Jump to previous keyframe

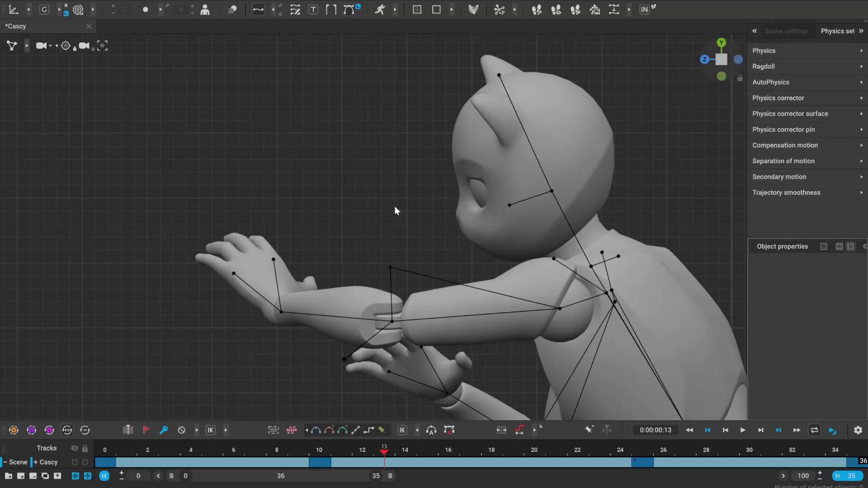pyautogui.click(x=708, y=430)
